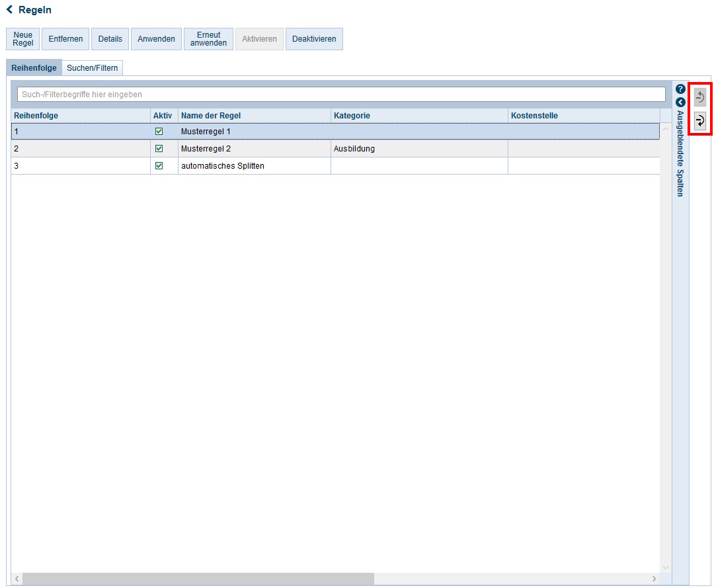This screenshot has height=588, width=714.
Task: Select the Musterregel 2 row
Action: [x=255, y=149]
